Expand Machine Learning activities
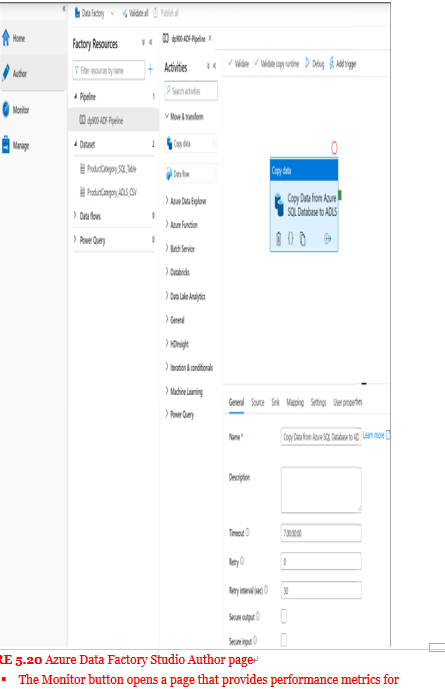 tap(167, 391)
